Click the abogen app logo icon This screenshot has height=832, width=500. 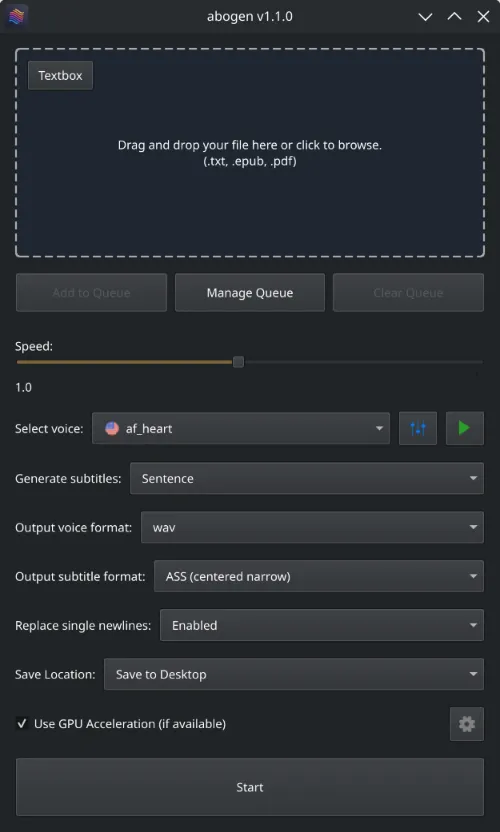coord(16,16)
